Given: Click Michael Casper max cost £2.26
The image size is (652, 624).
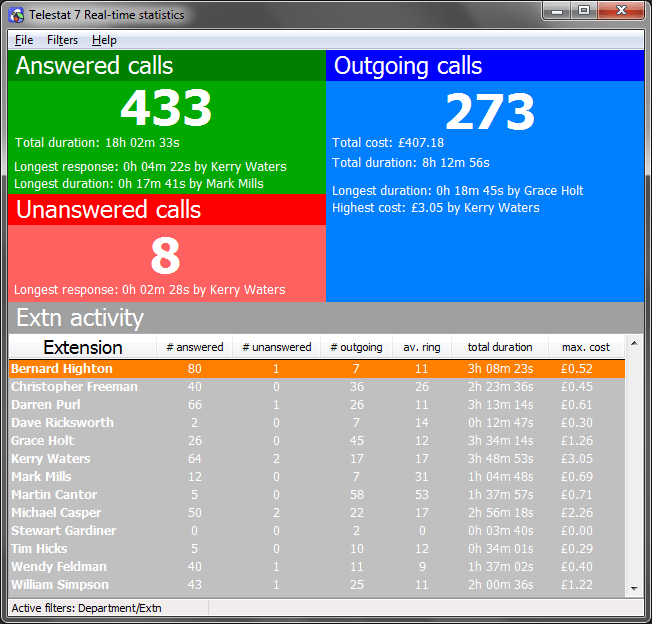Looking at the screenshot, I should pos(577,513).
